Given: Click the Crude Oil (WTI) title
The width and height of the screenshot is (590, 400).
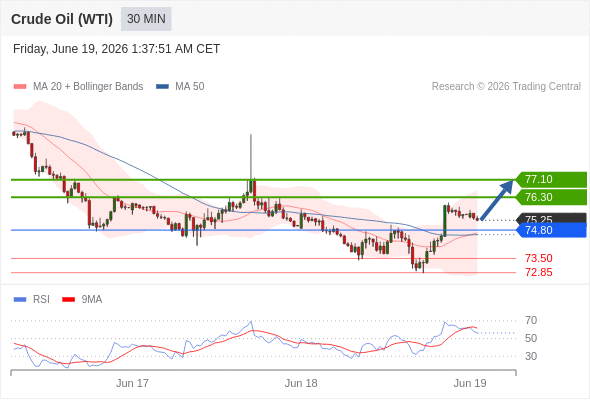Looking at the screenshot, I should click(62, 19).
